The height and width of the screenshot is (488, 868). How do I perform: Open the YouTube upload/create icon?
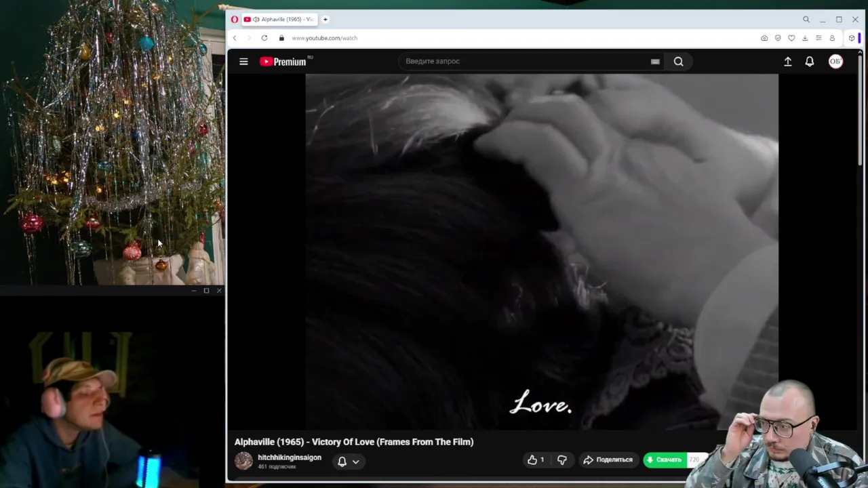pos(788,62)
